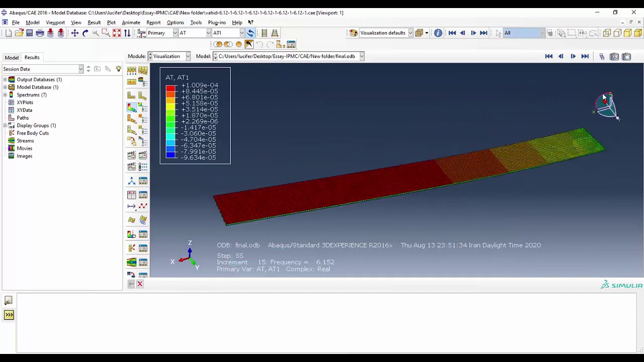Image resolution: width=644 pixels, height=362 pixels.
Task: Open a file with the folder icon
Action: point(19,33)
